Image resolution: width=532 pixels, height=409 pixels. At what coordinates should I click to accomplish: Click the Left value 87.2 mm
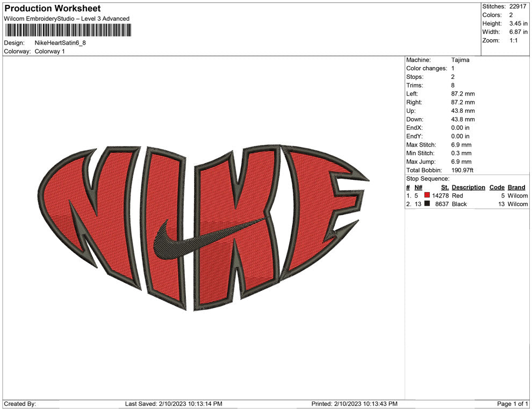click(x=463, y=93)
